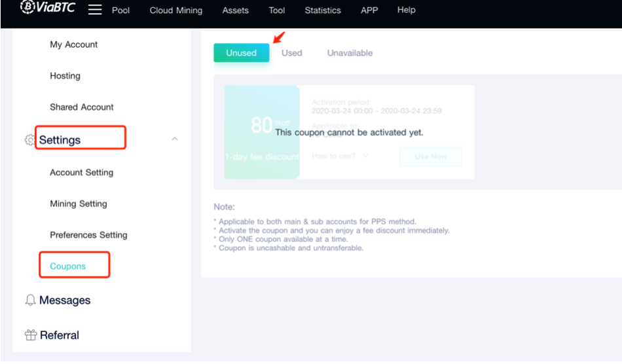Select the Unused coupons tab
Screen dimensions: 622x364
coord(241,53)
